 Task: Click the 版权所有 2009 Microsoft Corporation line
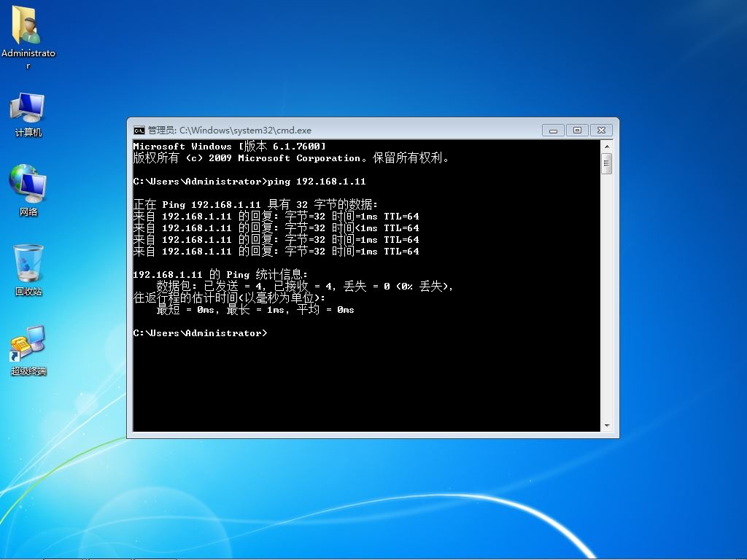point(291,158)
